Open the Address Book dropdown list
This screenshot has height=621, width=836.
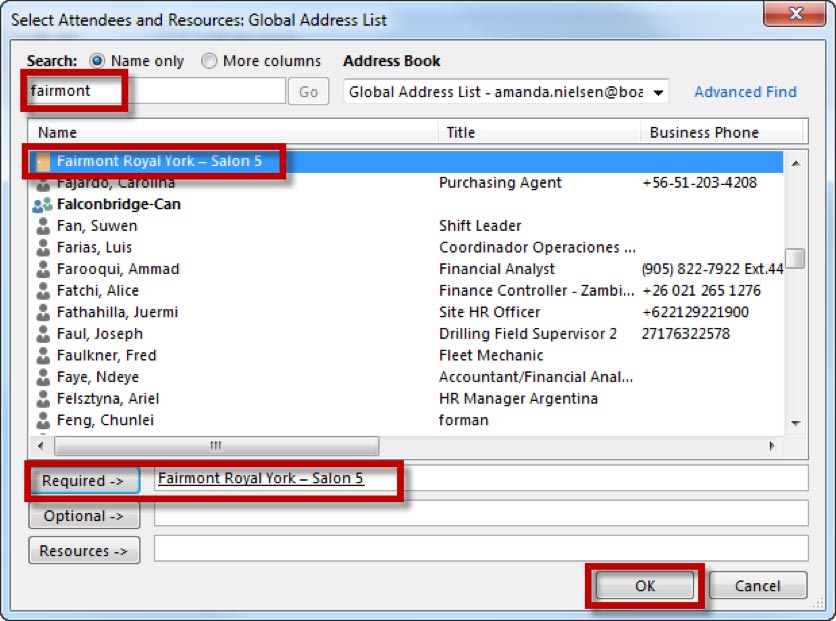coord(658,92)
